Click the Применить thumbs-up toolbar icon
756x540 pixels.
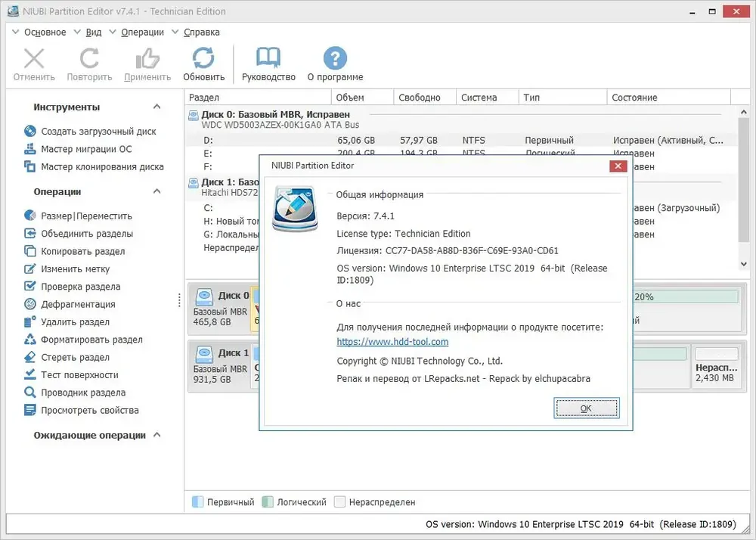147,59
